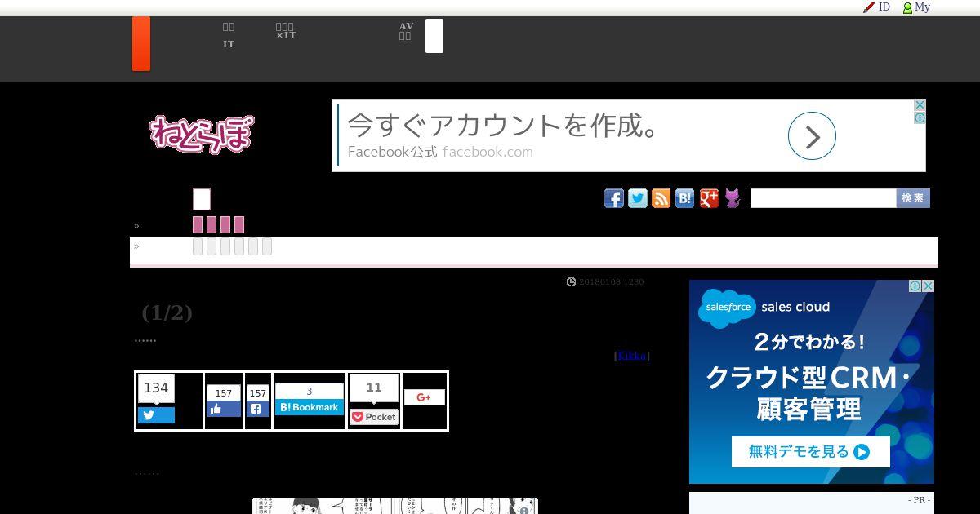This screenshot has height=514, width=980.
Task: Click the Facebook icon beside search
Action: click(x=614, y=198)
